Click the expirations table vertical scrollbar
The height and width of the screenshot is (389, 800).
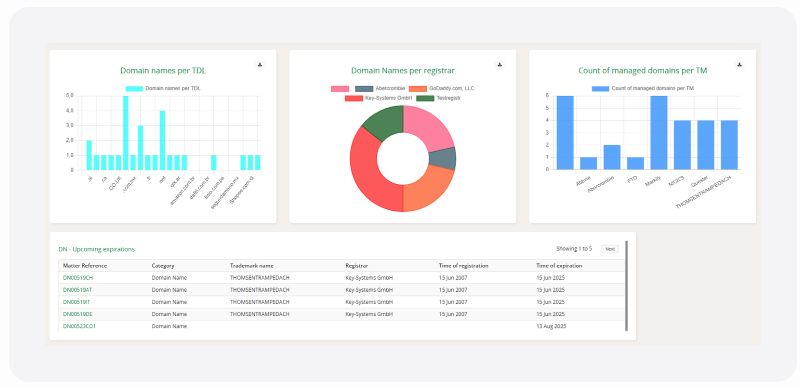coord(627,286)
